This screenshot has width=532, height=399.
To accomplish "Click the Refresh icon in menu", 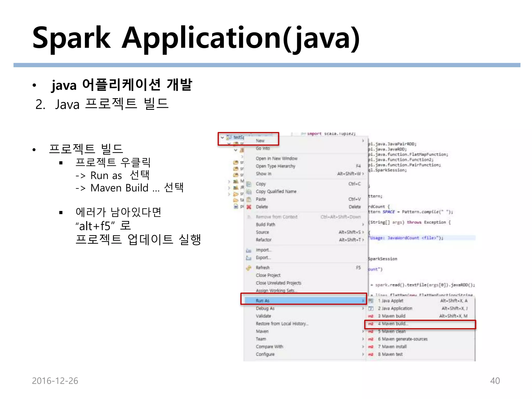I will [x=249, y=268].
